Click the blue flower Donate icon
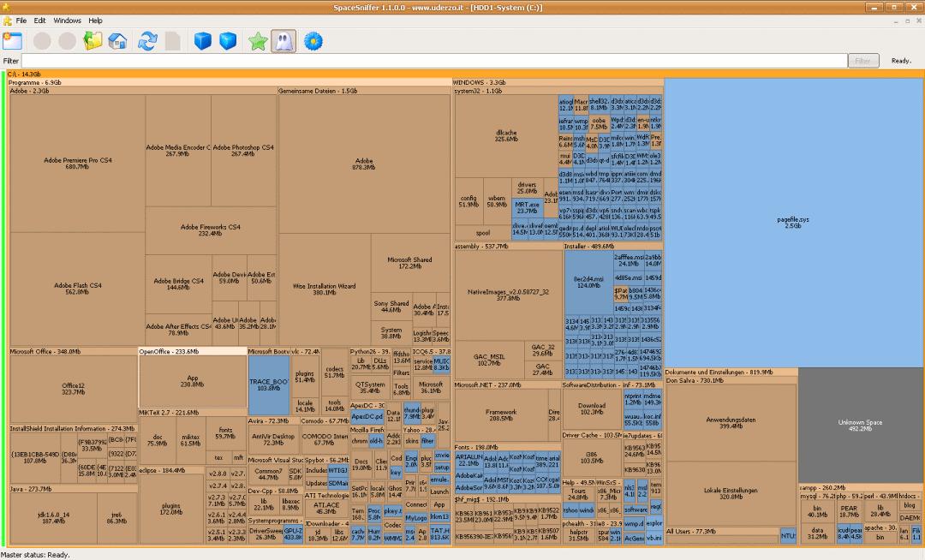 [313, 40]
